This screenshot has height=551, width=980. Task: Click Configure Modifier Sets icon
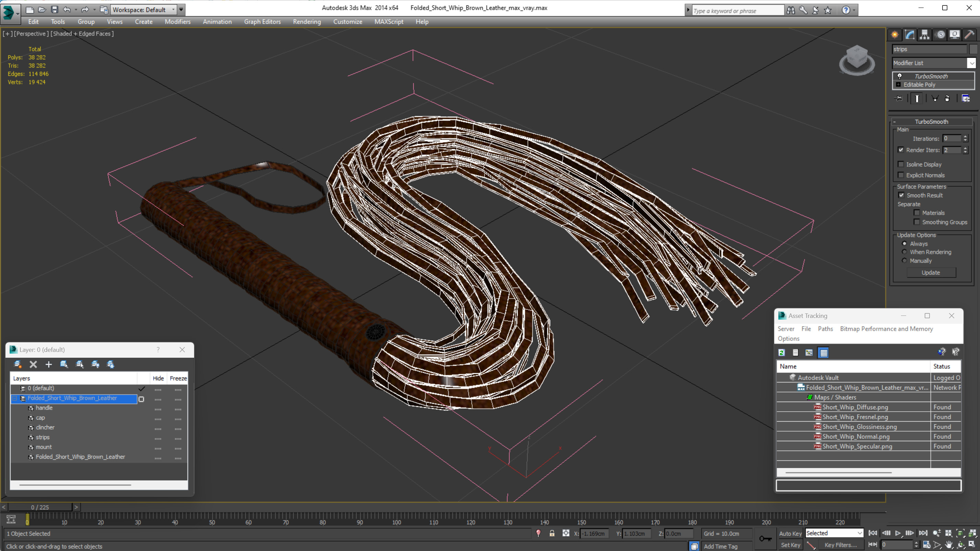[x=966, y=99]
